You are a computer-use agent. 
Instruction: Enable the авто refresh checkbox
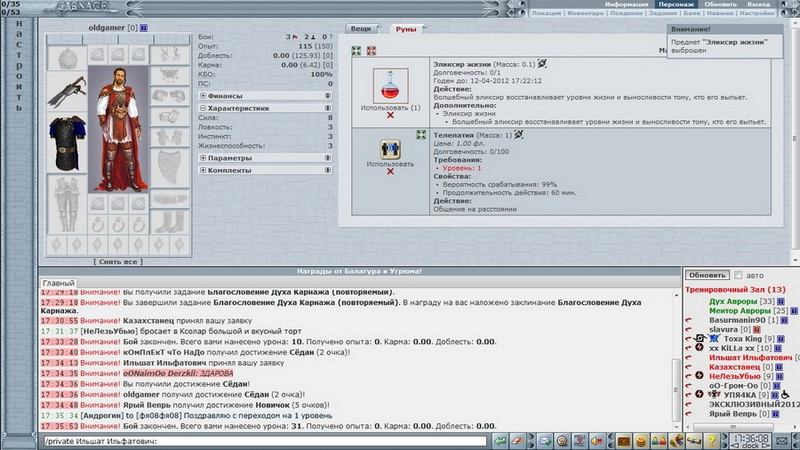click(x=738, y=275)
